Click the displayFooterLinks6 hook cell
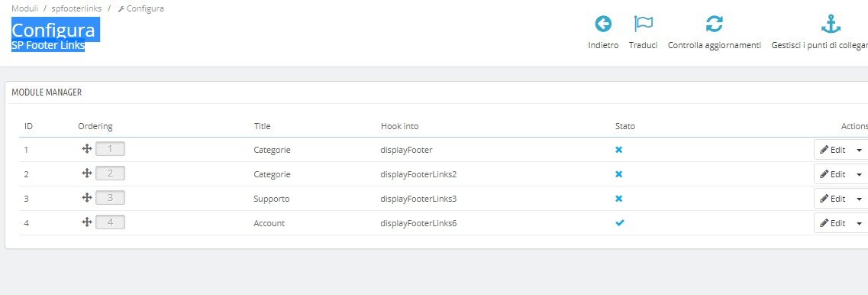 click(418, 223)
